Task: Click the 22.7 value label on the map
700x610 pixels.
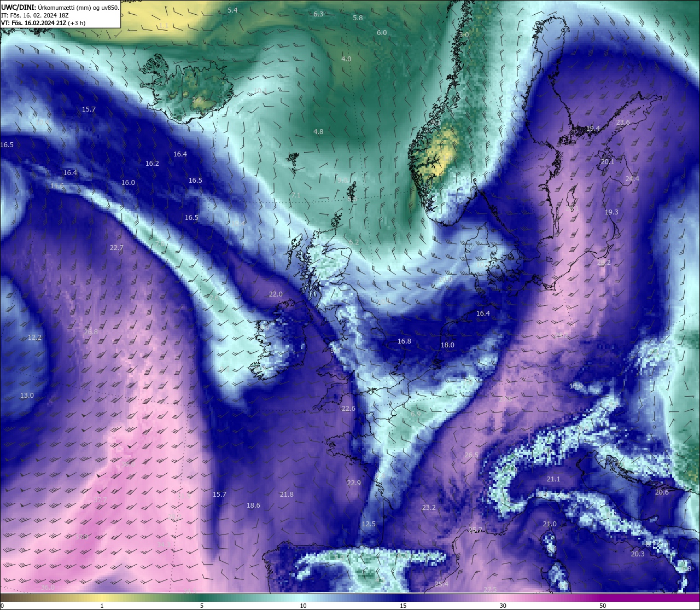Action: (x=116, y=248)
